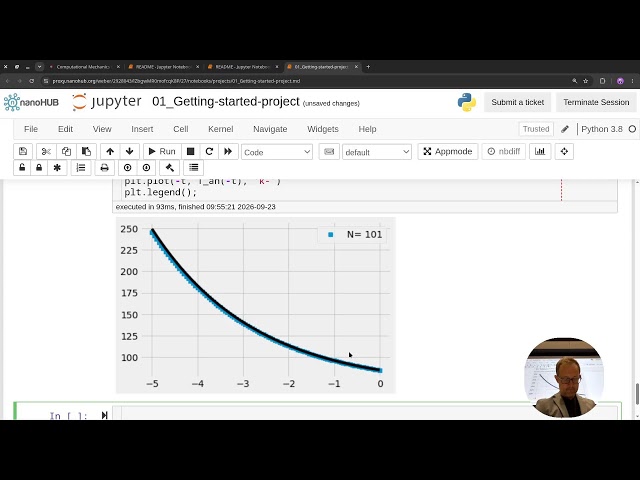Rename notebook title 01_Getting-started-project

tap(226, 102)
